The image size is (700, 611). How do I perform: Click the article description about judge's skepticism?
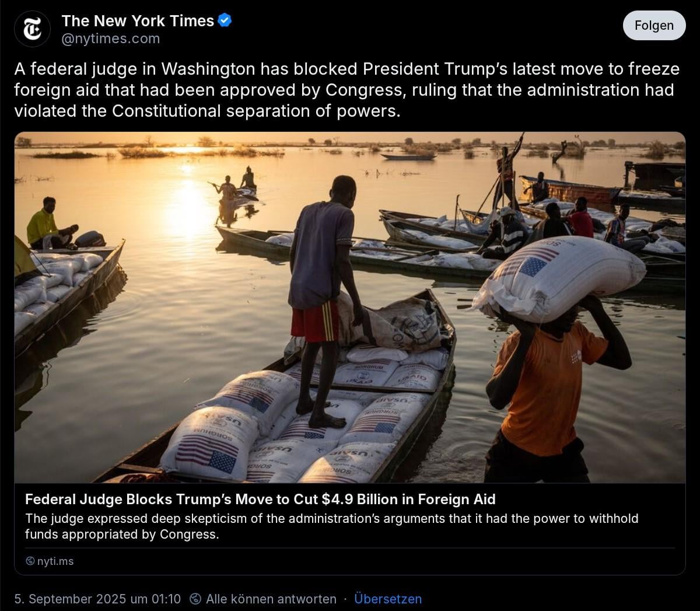point(332,526)
